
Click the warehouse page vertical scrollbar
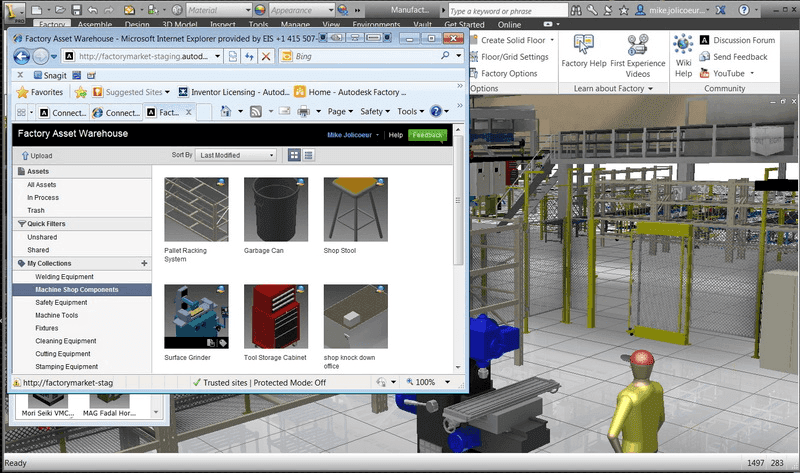458,200
